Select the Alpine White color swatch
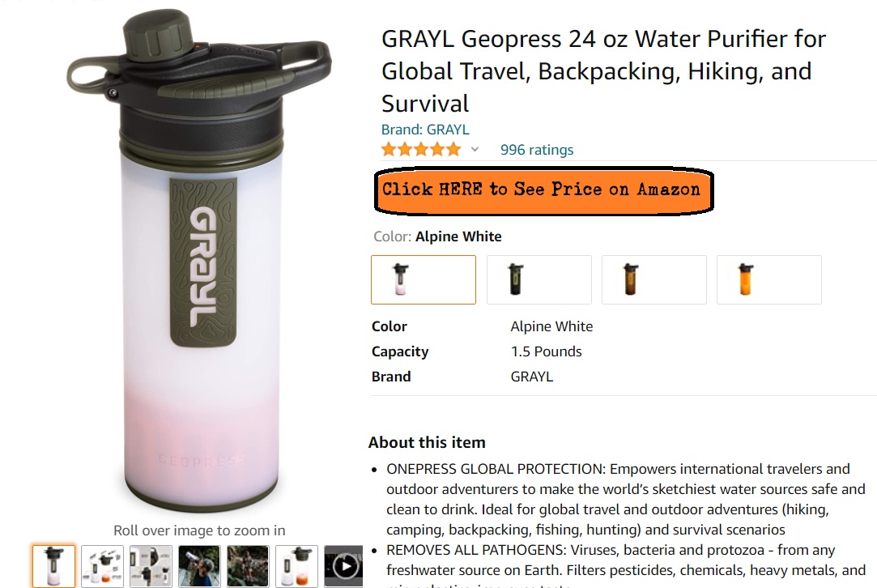This screenshot has height=588, width=877. (424, 279)
